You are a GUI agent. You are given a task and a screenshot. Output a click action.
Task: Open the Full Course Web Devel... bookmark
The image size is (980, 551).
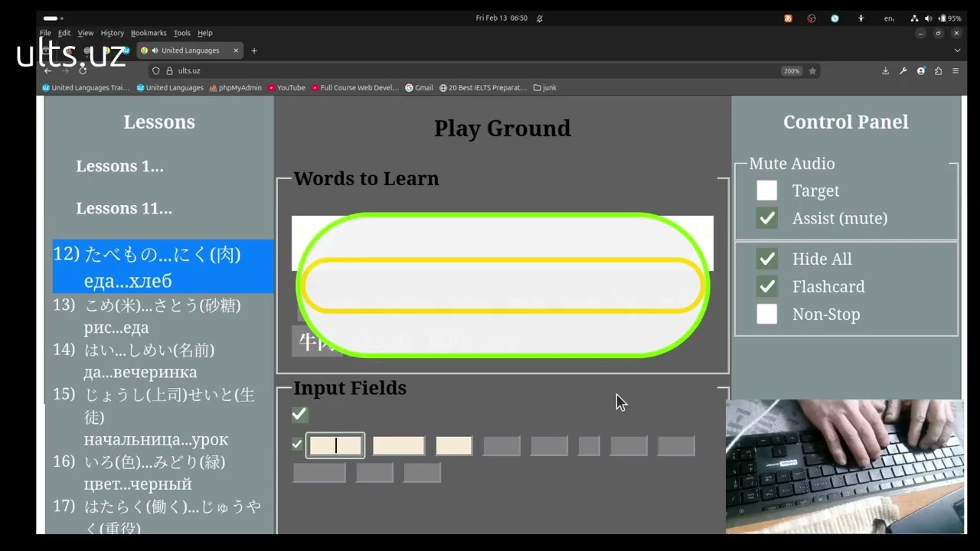pos(355,88)
